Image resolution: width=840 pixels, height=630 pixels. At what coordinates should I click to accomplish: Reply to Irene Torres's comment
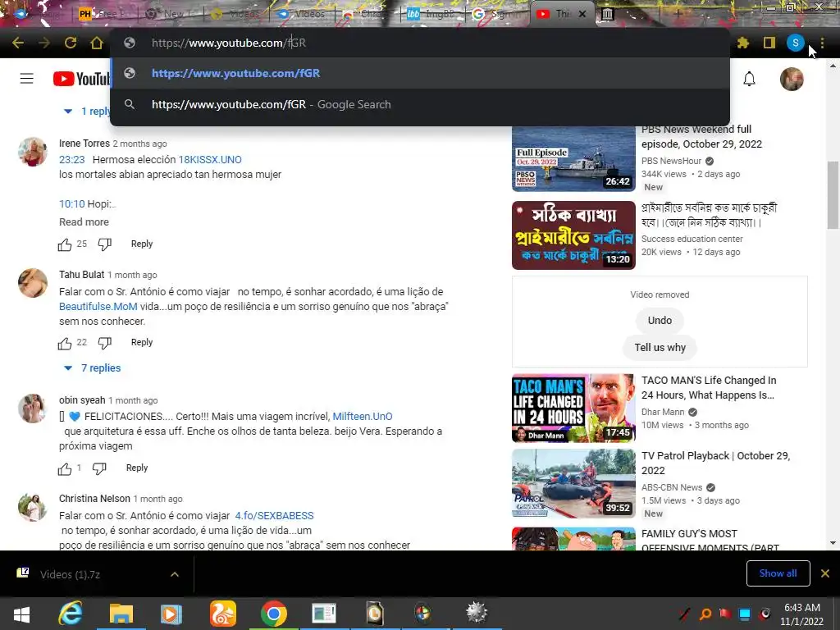pyautogui.click(x=141, y=244)
